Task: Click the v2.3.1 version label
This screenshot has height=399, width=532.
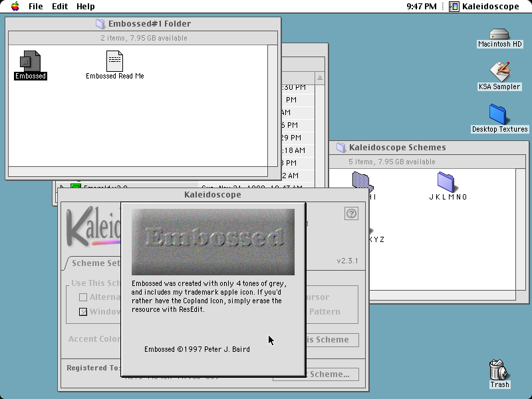Action: pos(347,261)
